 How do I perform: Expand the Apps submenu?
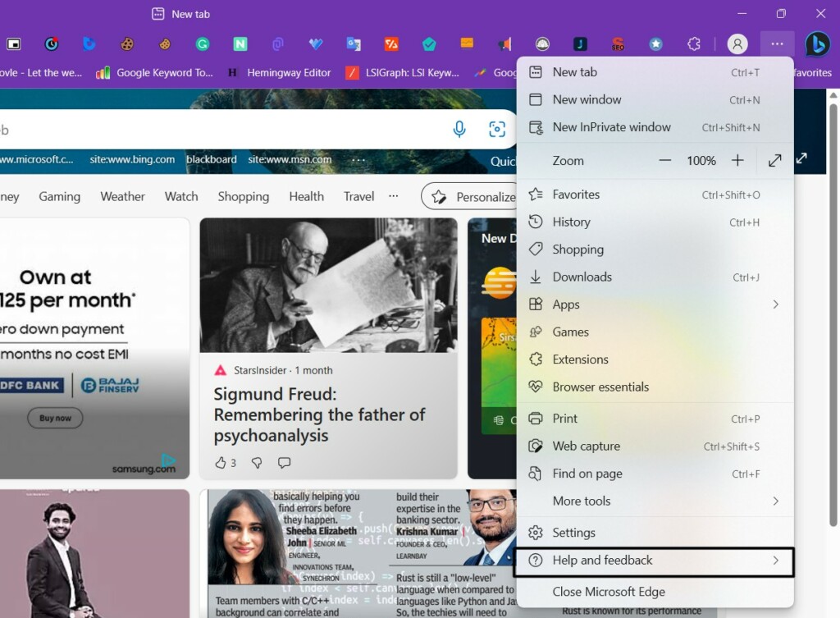(775, 304)
